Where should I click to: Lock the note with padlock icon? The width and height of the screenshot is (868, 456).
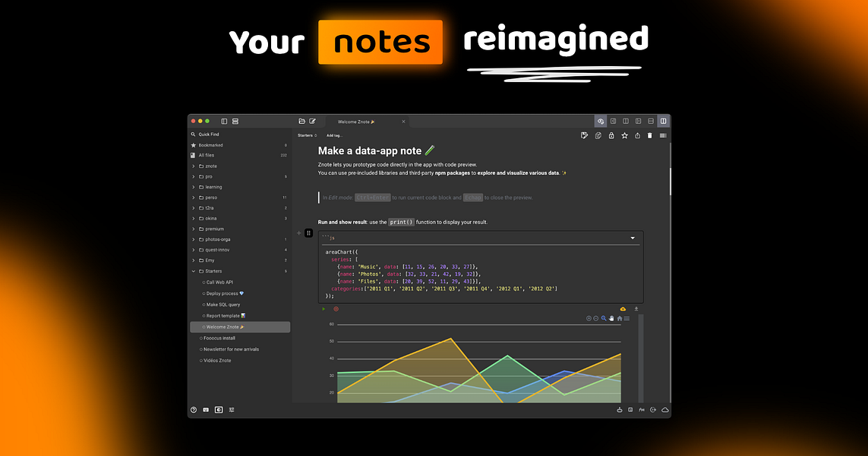click(611, 136)
